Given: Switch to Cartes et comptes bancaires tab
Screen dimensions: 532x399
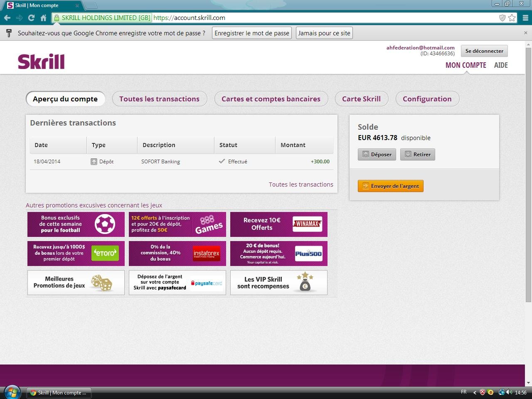Looking at the screenshot, I should click(271, 99).
